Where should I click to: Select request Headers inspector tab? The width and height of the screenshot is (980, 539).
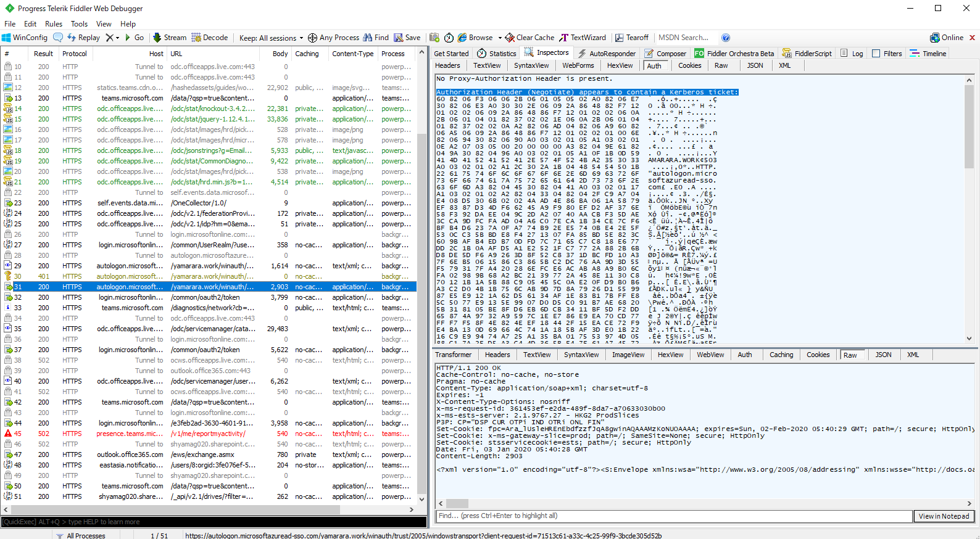point(447,65)
